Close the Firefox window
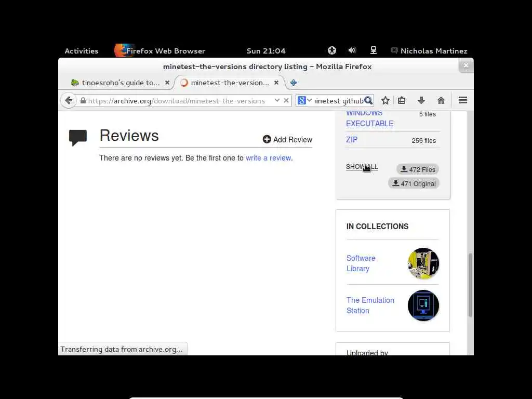532x399 pixels. coord(466,65)
